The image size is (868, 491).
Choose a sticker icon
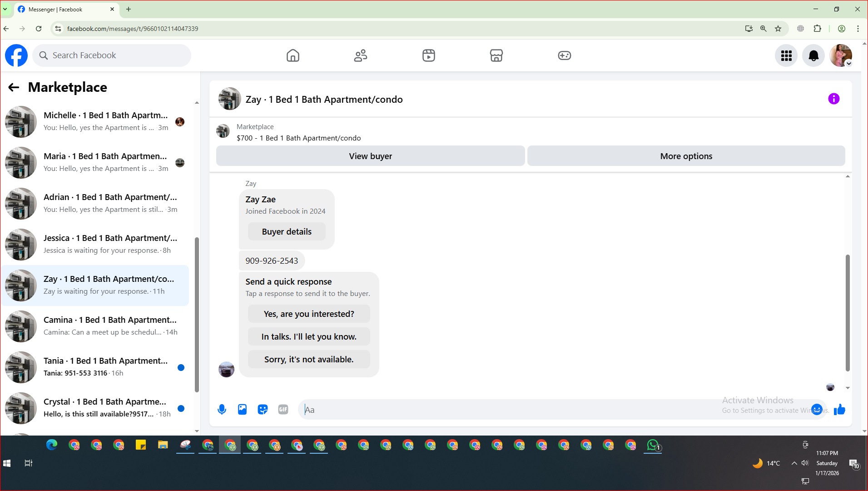click(263, 410)
